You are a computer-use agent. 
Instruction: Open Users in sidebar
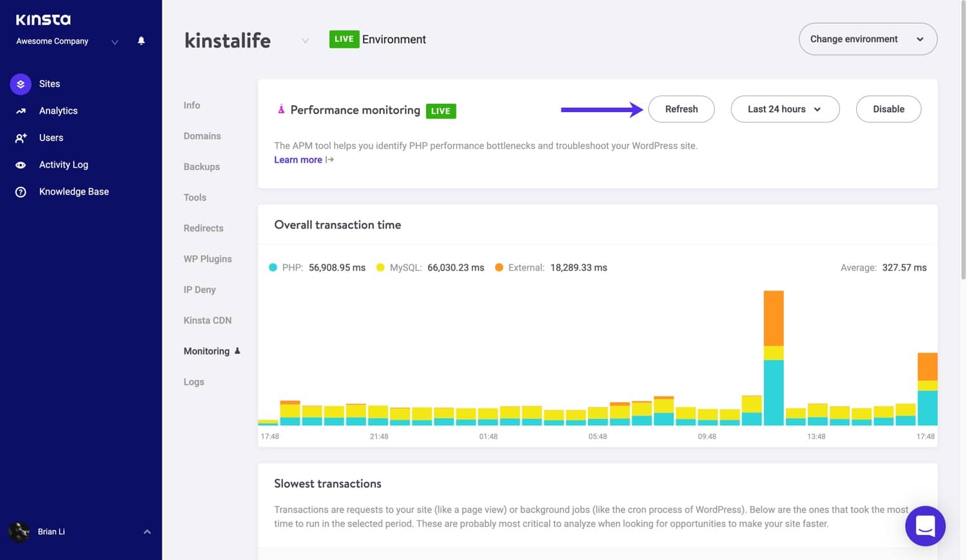click(x=51, y=138)
